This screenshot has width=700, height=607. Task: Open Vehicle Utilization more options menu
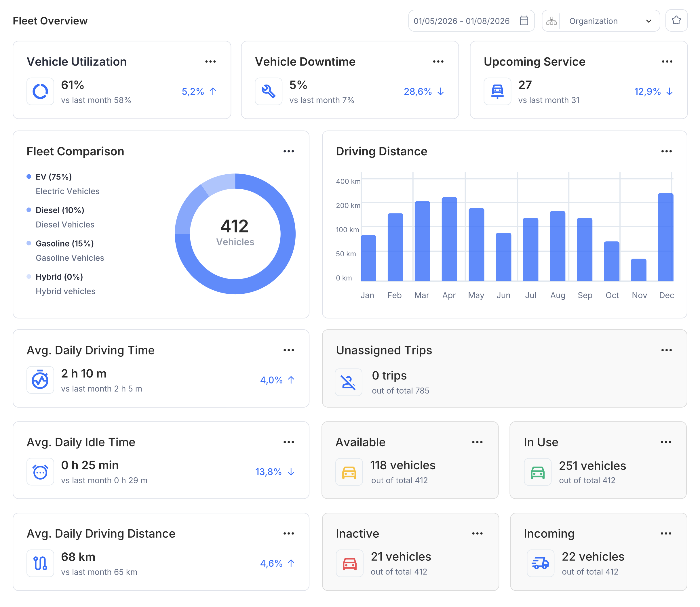(210, 62)
